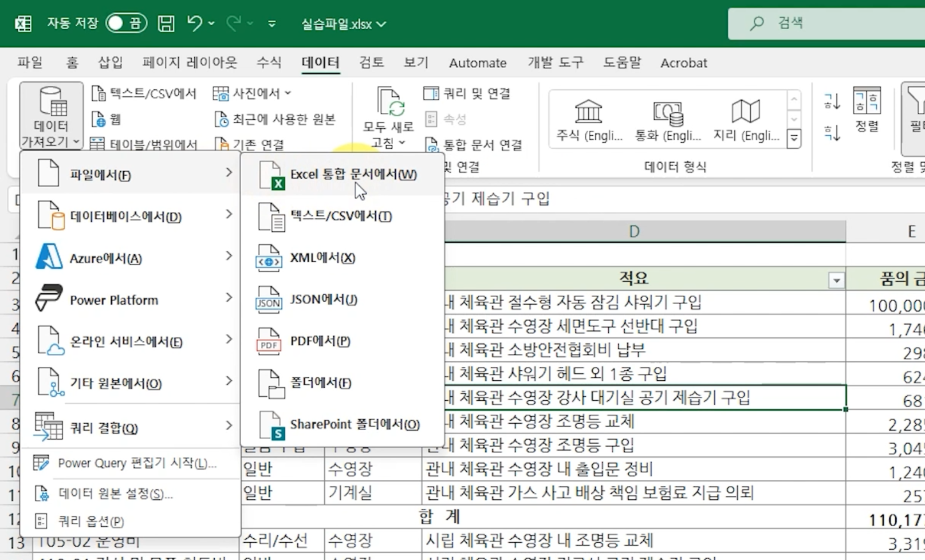The image size is (925, 560).
Task: Toggle 자동 저장 (AutoSave) on
Action: tap(125, 23)
